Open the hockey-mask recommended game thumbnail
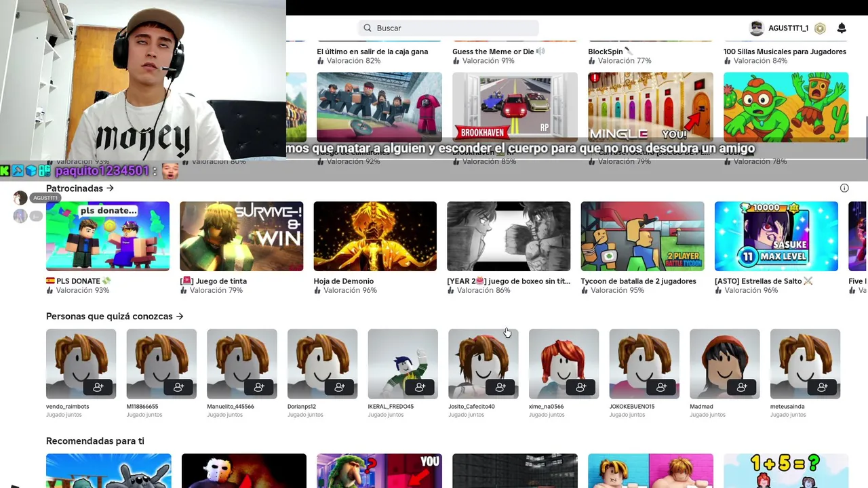Viewport: 868px width, 488px height. [x=244, y=471]
